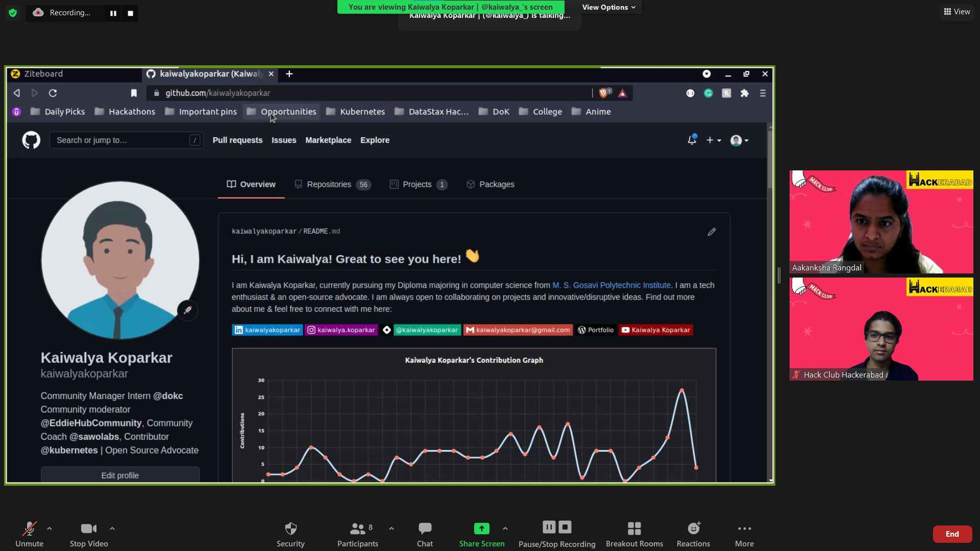Image resolution: width=980 pixels, height=551 pixels.
Task: Set status via rocket badge on avatar
Action: pos(188,310)
